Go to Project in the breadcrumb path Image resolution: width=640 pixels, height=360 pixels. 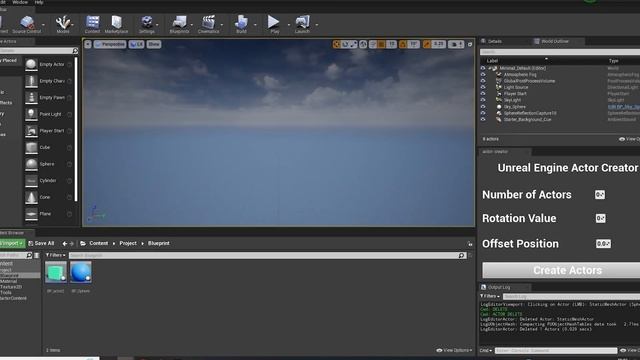128,244
